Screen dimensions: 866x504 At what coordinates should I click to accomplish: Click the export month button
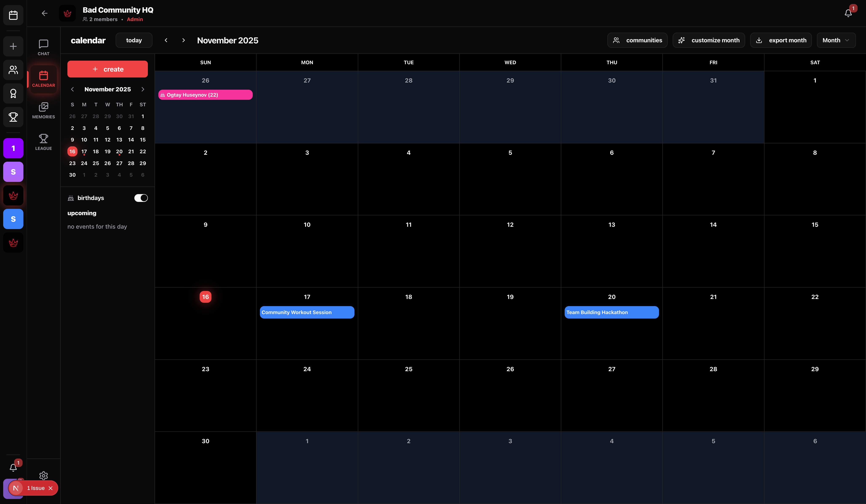[780, 40]
